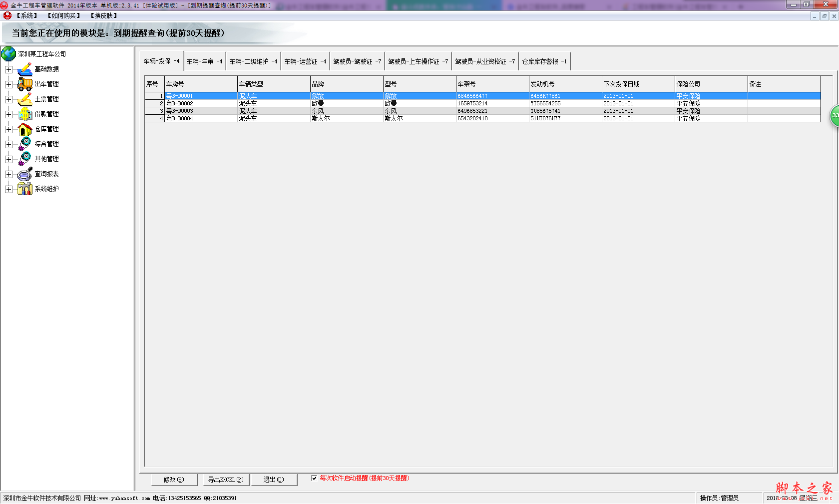Select the cell with plate 粤B-D0003

(x=201, y=111)
